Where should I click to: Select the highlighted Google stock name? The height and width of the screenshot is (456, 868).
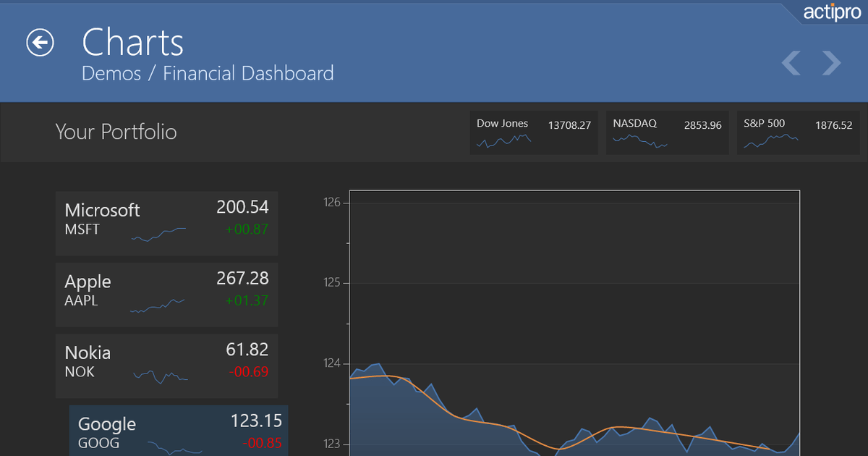pos(106,423)
